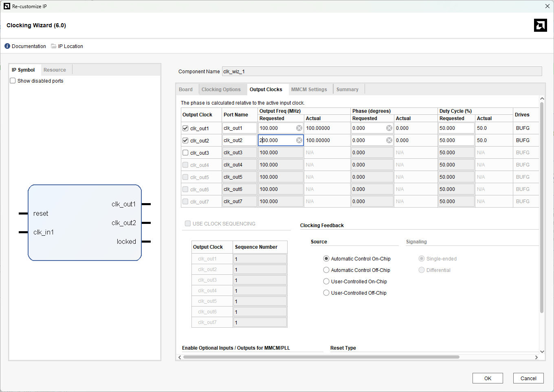Clear clk_out1 requested frequency field

tap(299, 128)
